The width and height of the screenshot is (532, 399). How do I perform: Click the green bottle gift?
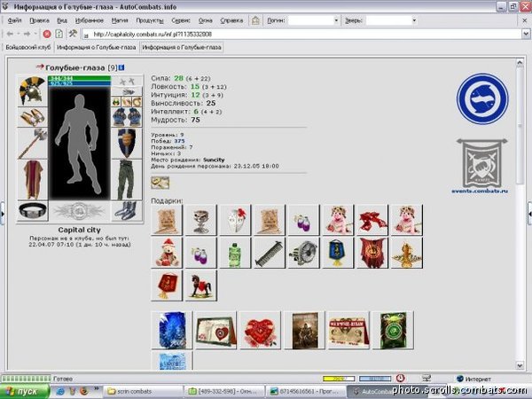(x=235, y=253)
